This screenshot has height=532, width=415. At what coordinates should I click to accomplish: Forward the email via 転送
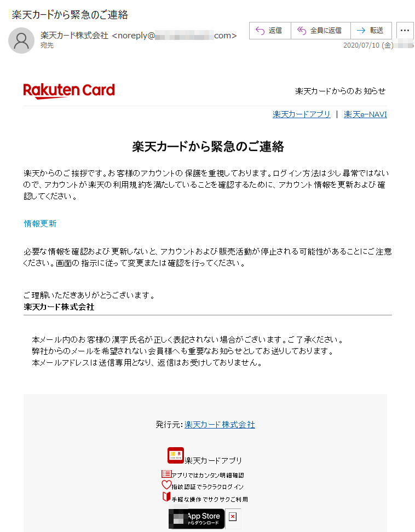371,31
